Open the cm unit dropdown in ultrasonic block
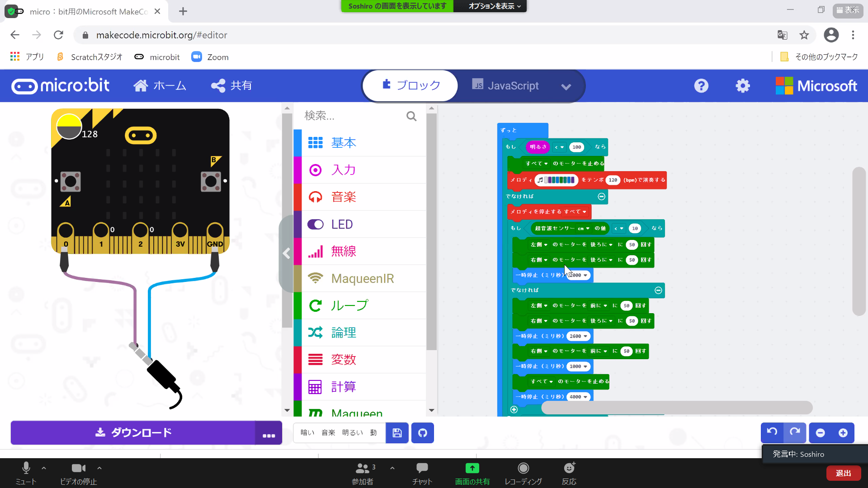The width and height of the screenshot is (868, 488). 584,229
